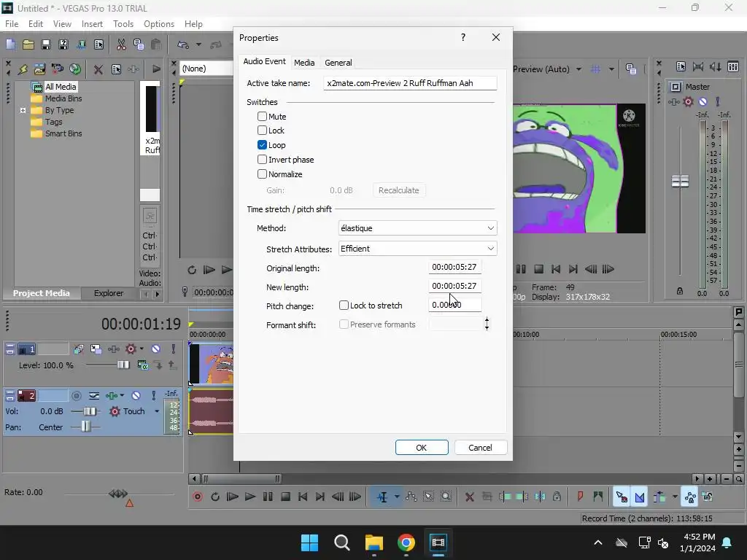
Task: Click the New length time field
Action: coord(454,286)
